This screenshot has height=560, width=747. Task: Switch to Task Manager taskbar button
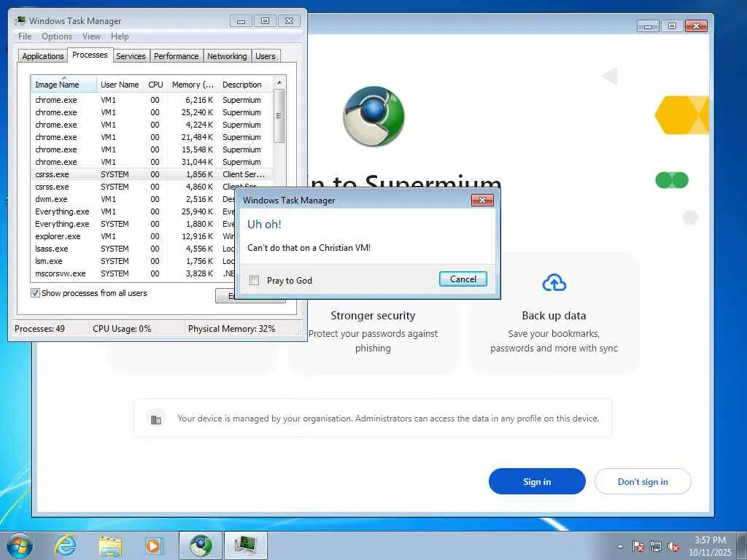coord(245,545)
